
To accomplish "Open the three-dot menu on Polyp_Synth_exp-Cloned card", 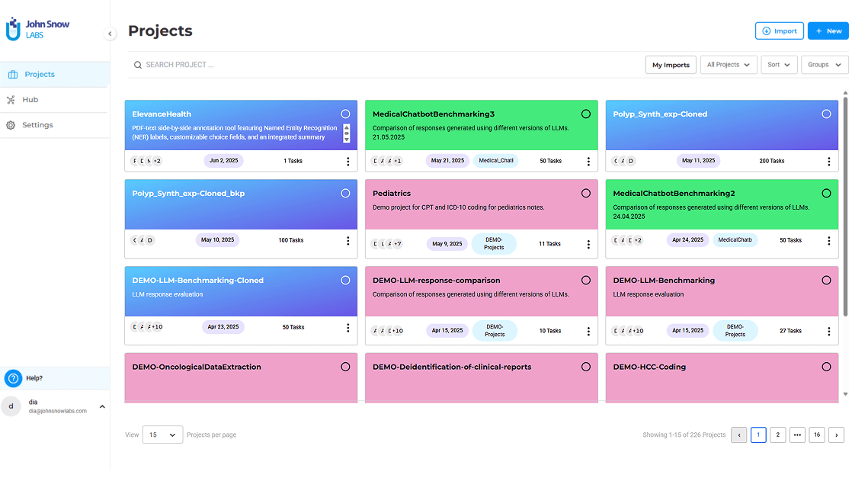I will (x=828, y=161).
